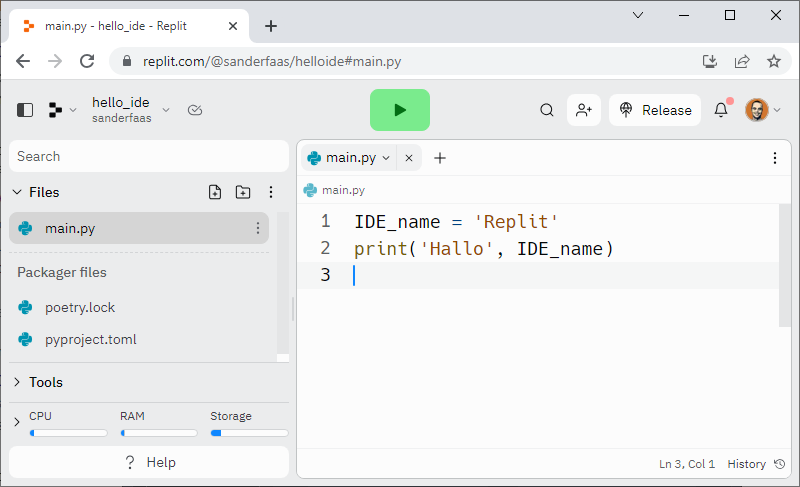Screen dimensions: 800x487
Task: Create a new file via the icon
Action: pyautogui.click(x=215, y=192)
